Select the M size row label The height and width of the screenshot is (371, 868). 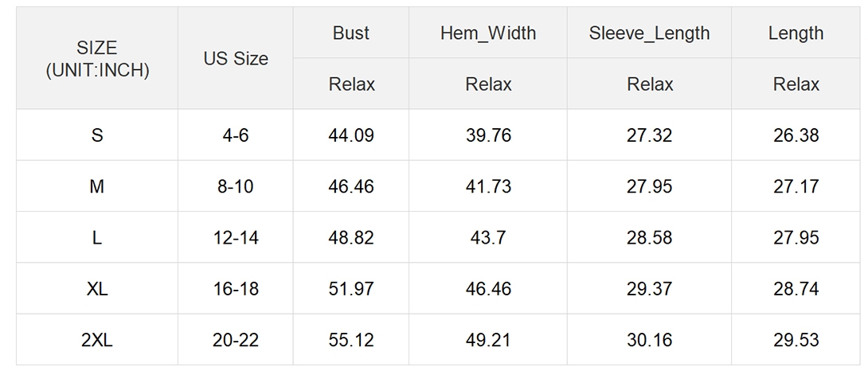tap(97, 186)
